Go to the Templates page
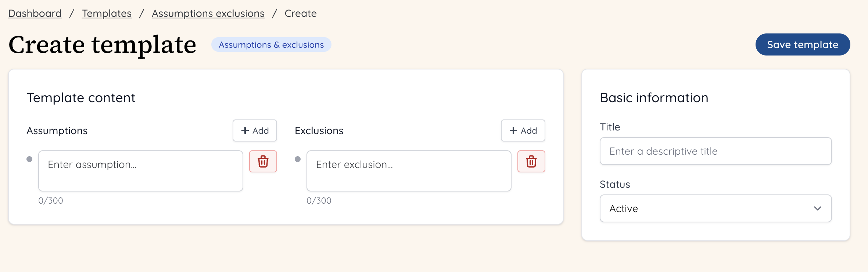Viewport: 868px width, 272px height. pos(106,13)
